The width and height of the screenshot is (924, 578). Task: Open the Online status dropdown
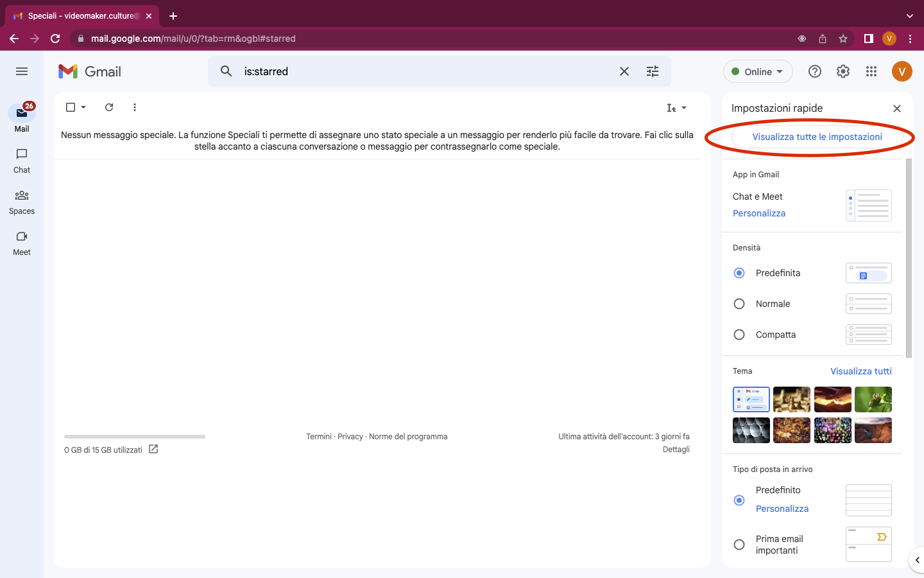[x=758, y=71]
